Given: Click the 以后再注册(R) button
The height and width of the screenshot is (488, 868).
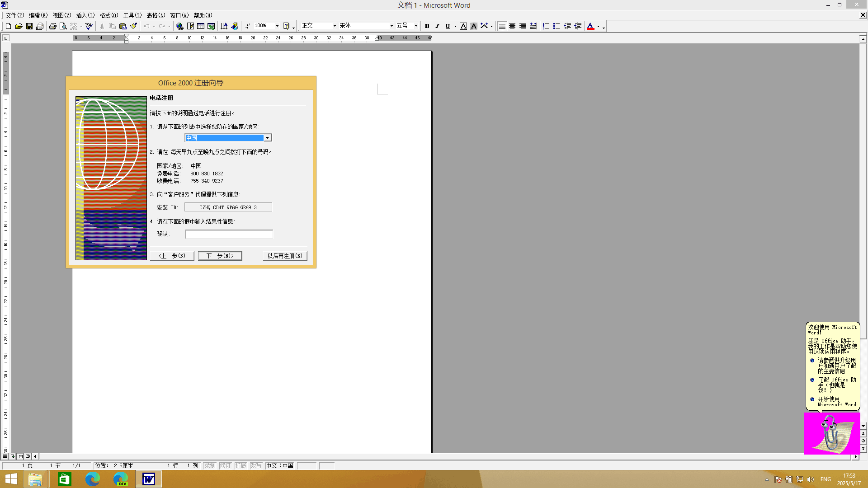Looking at the screenshot, I should [x=285, y=256].
